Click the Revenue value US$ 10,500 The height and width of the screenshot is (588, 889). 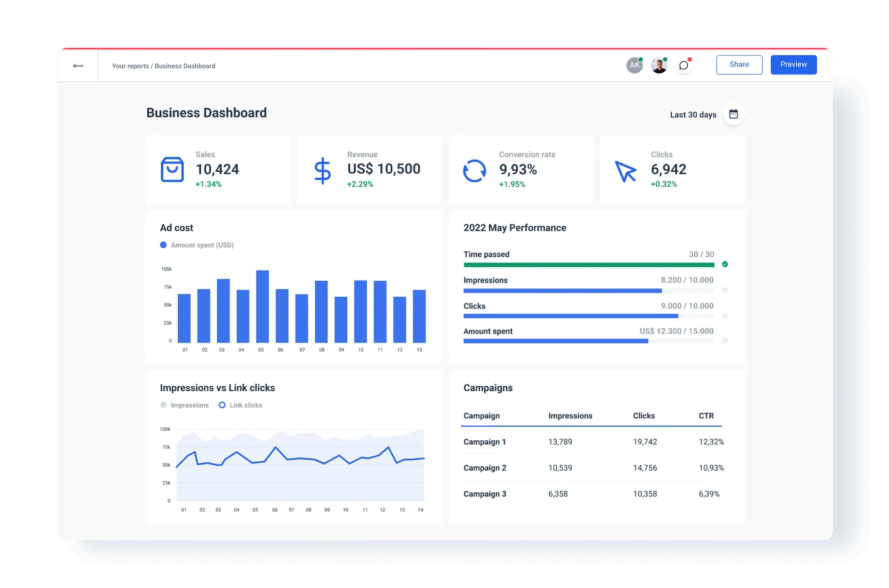383,169
